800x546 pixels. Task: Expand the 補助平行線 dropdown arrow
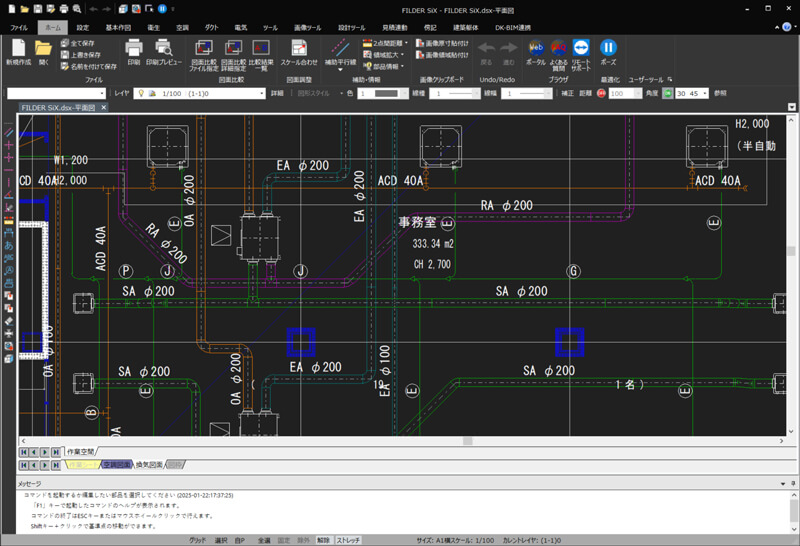point(340,70)
